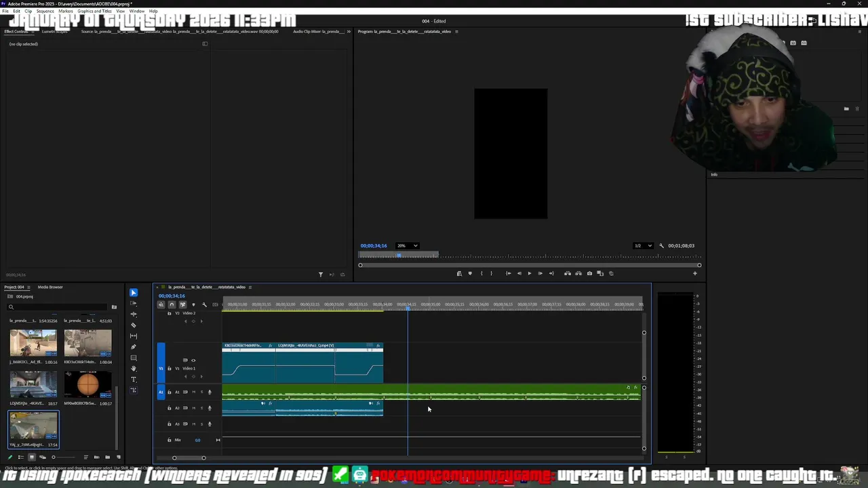Click Go to Out in Program monitor
The image size is (868, 488).
click(x=551, y=273)
